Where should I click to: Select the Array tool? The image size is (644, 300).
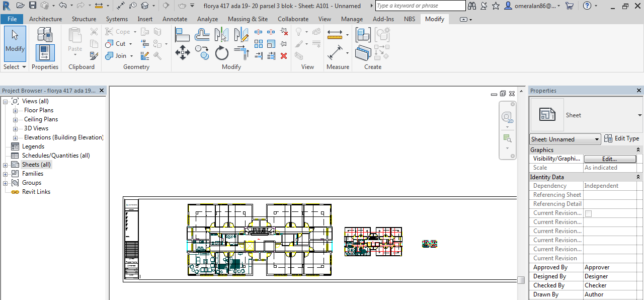pyautogui.click(x=259, y=44)
